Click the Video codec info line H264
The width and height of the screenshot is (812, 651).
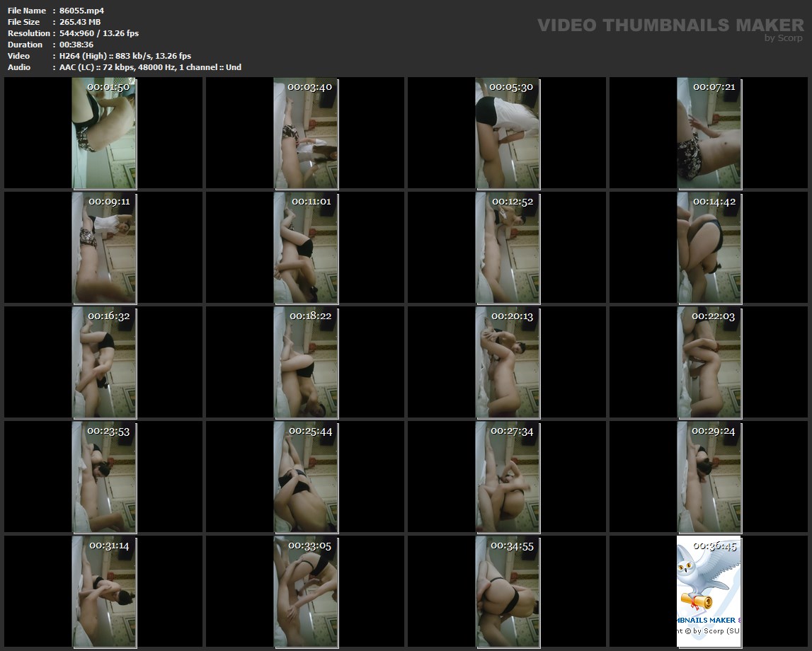pyautogui.click(x=125, y=56)
